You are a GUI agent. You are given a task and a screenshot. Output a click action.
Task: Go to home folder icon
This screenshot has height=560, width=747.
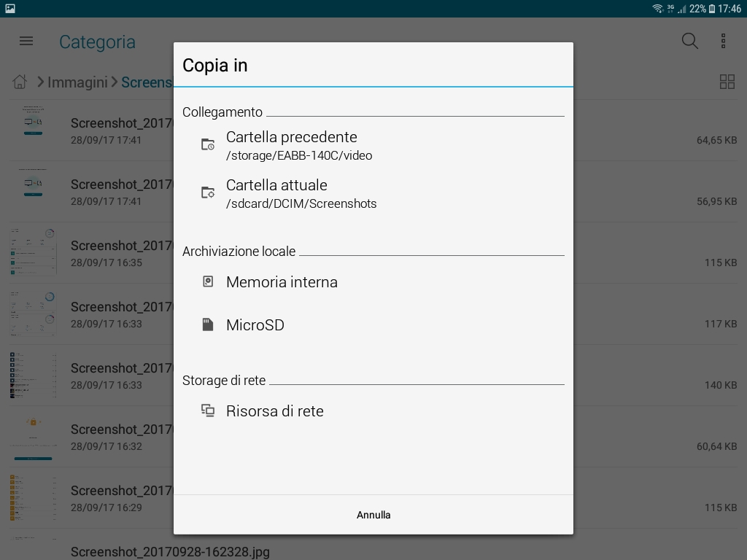[x=20, y=82]
